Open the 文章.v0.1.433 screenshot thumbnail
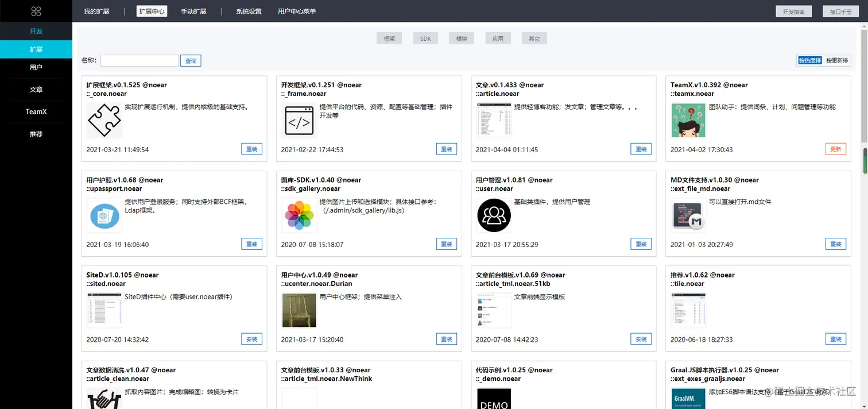 click(x=493, y=120)
